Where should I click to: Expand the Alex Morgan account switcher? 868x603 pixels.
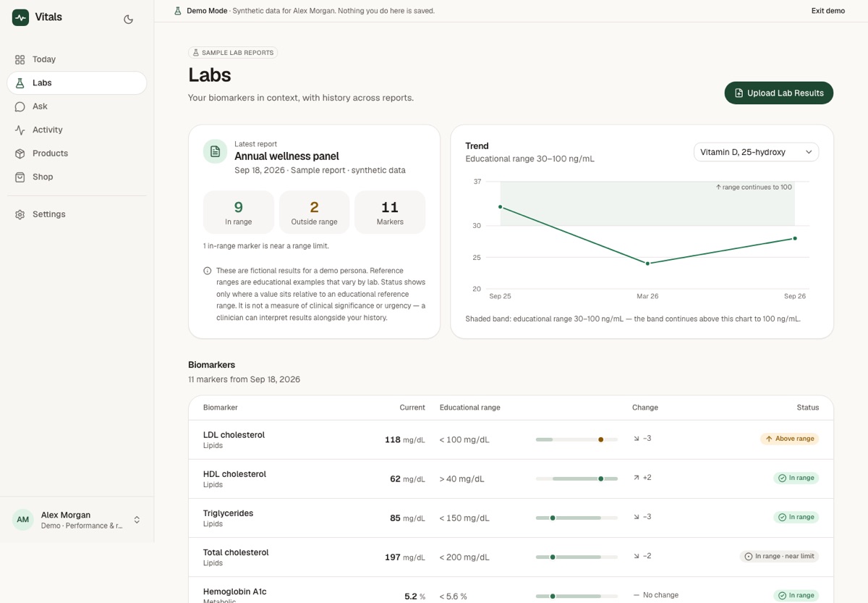(x=77, y=520)
